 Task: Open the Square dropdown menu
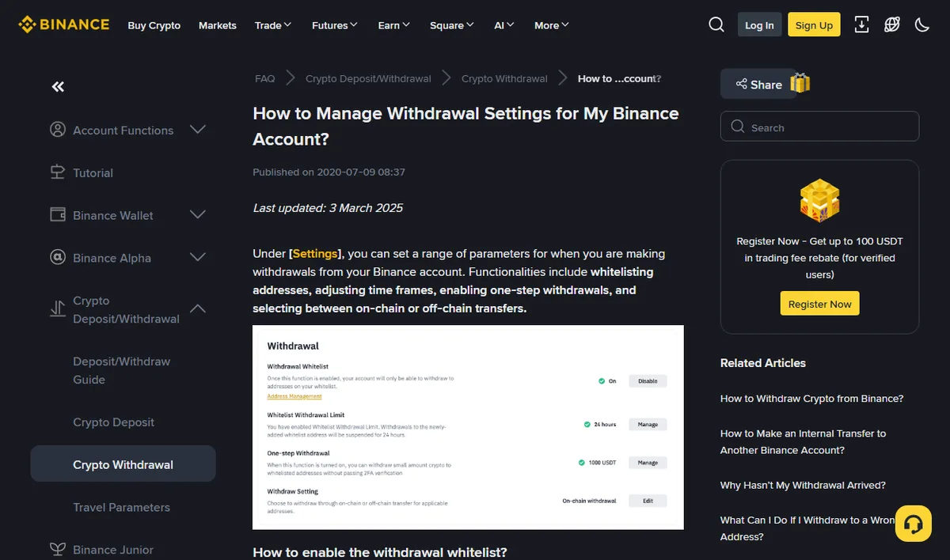click(452, 25)
